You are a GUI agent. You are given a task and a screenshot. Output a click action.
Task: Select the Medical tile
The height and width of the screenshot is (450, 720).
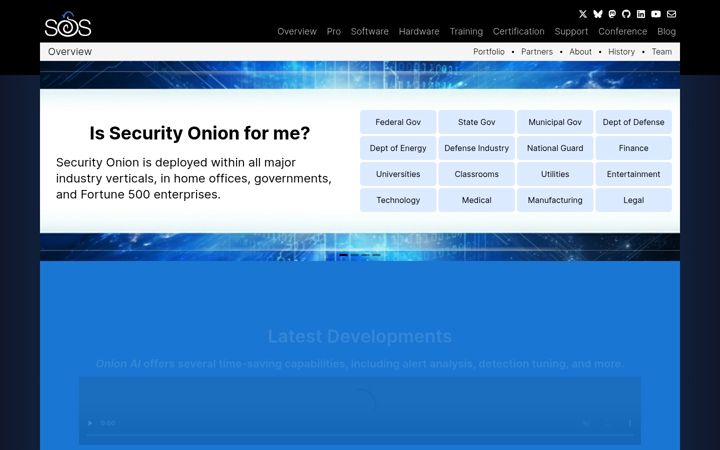click(477, 200)
